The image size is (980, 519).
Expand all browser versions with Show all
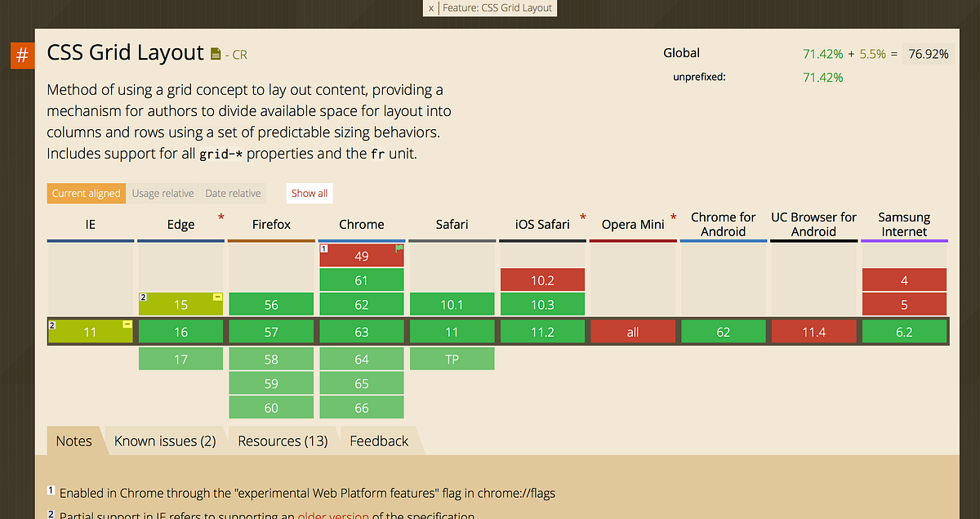coord(309,193)
